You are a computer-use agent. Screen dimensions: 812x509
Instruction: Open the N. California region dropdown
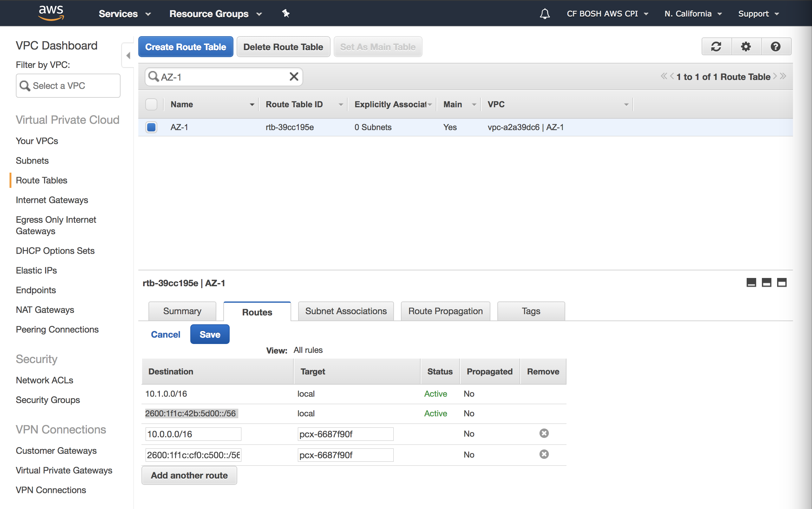tap(693, 14)
